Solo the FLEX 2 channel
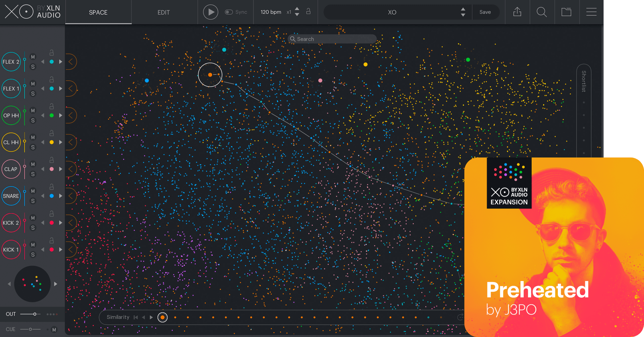Image resolution: width=644 pixels, height=337 pixels. [x=33, y=67]
